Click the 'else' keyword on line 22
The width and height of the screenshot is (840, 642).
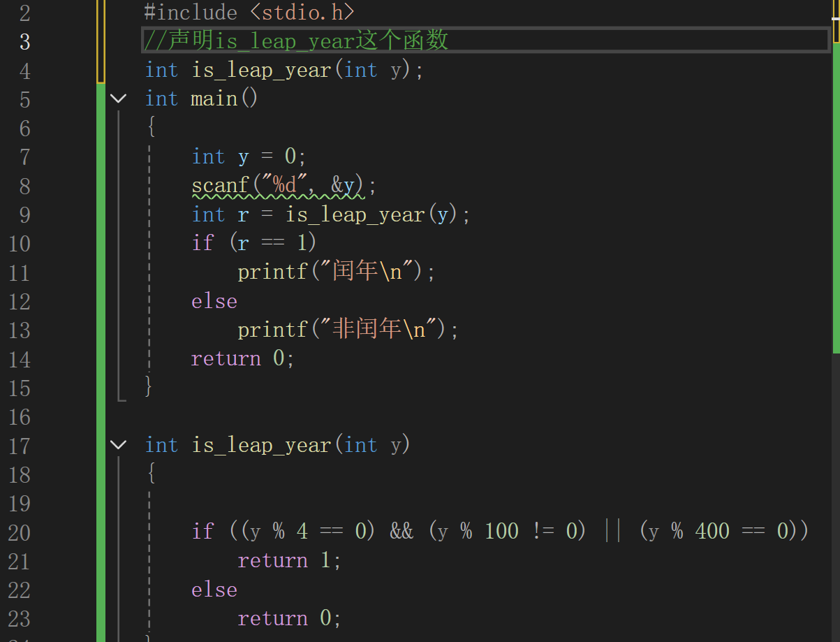tap(214, 590)
